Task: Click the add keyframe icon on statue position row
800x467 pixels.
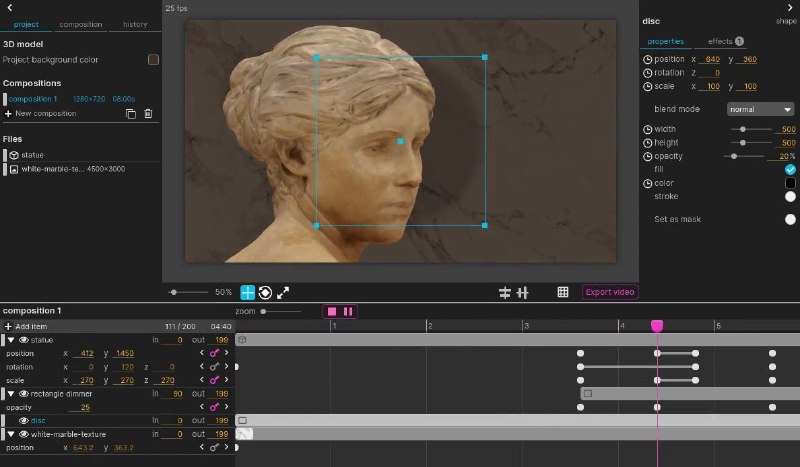Action: click(x=213, y=353)
